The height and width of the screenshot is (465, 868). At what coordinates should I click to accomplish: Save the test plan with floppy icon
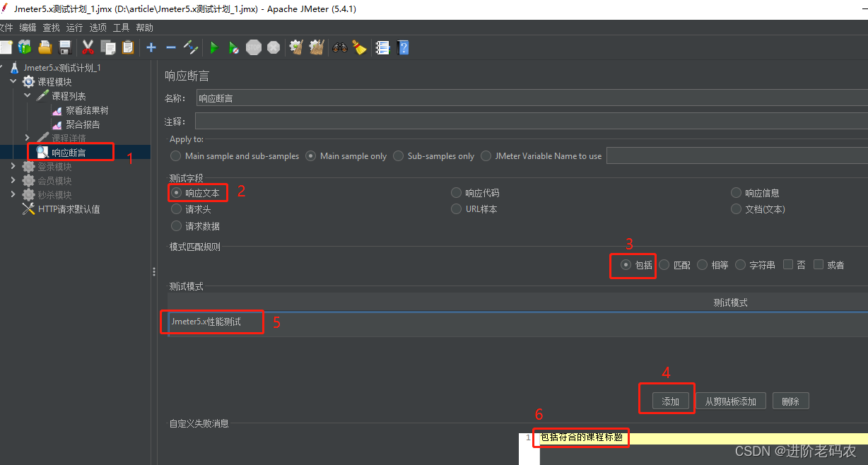click(65, 47)
